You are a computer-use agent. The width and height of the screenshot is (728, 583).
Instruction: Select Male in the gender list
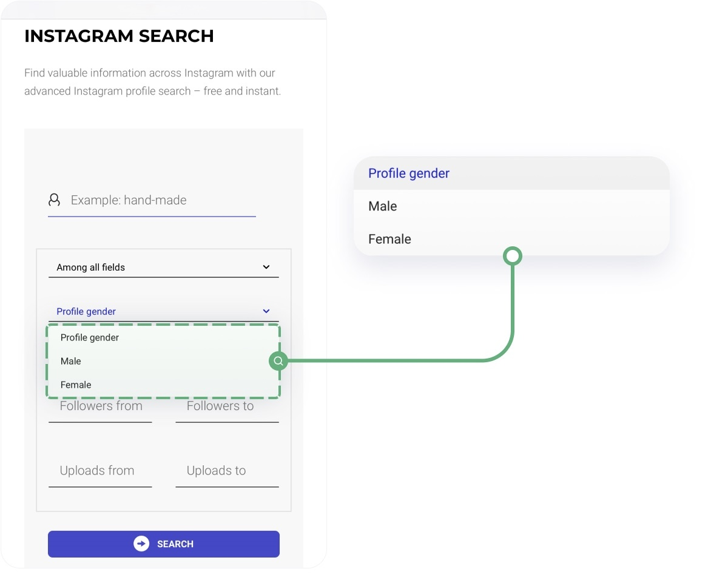[x=70, y=361]
